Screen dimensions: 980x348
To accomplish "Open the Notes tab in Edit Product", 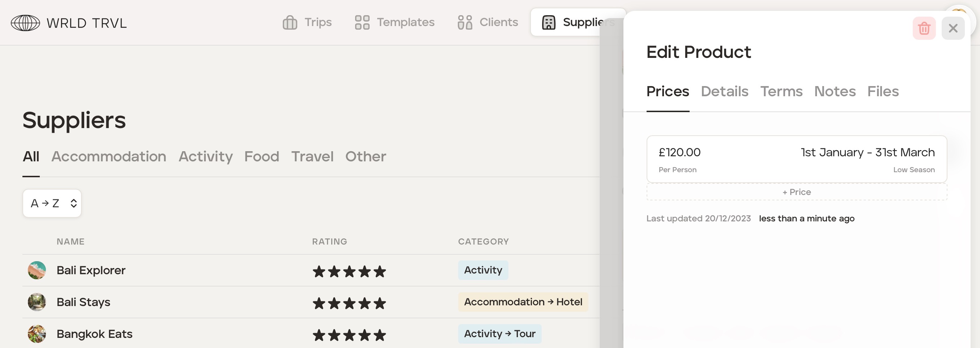I will (835, 92).
